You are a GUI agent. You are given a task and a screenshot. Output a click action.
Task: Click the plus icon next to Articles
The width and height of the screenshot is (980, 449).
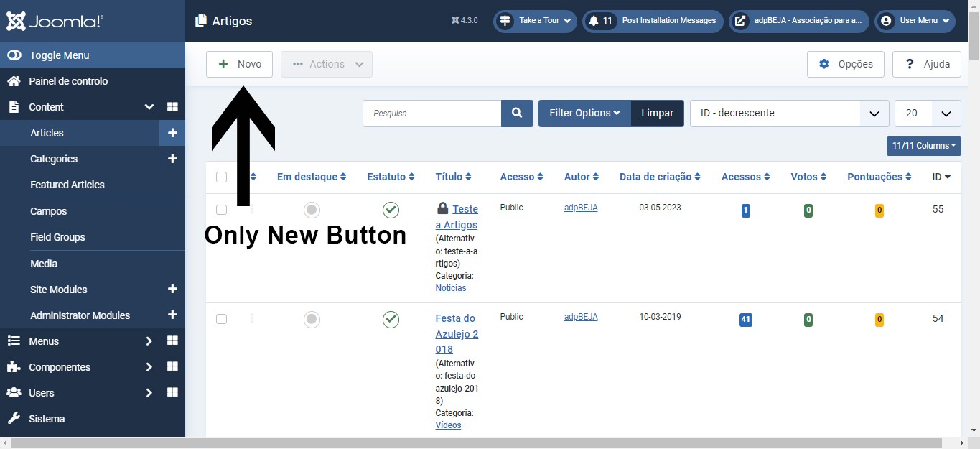[x=172, y=133]
